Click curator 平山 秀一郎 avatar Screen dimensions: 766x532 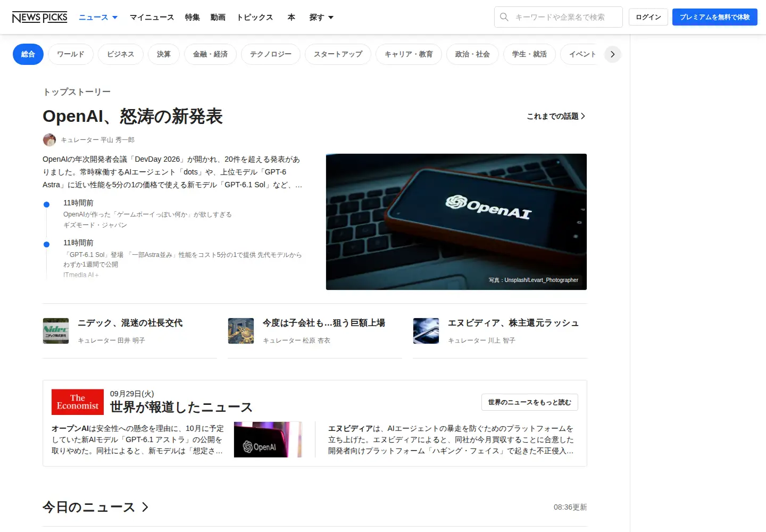(x=49, y=140)
